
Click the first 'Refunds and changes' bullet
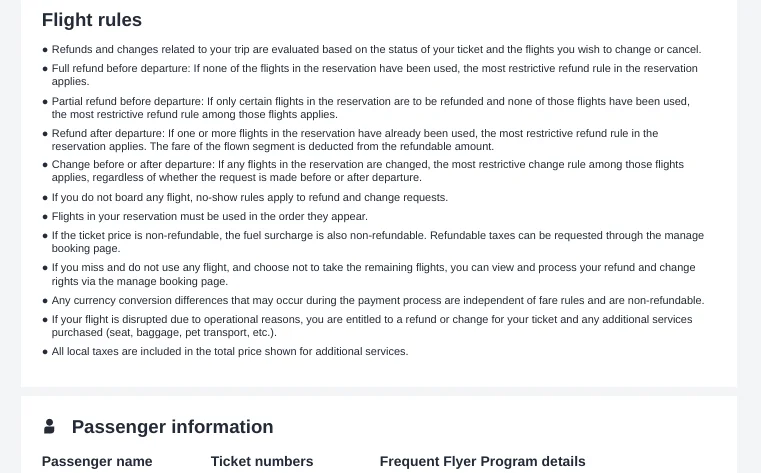click(377, 49)
